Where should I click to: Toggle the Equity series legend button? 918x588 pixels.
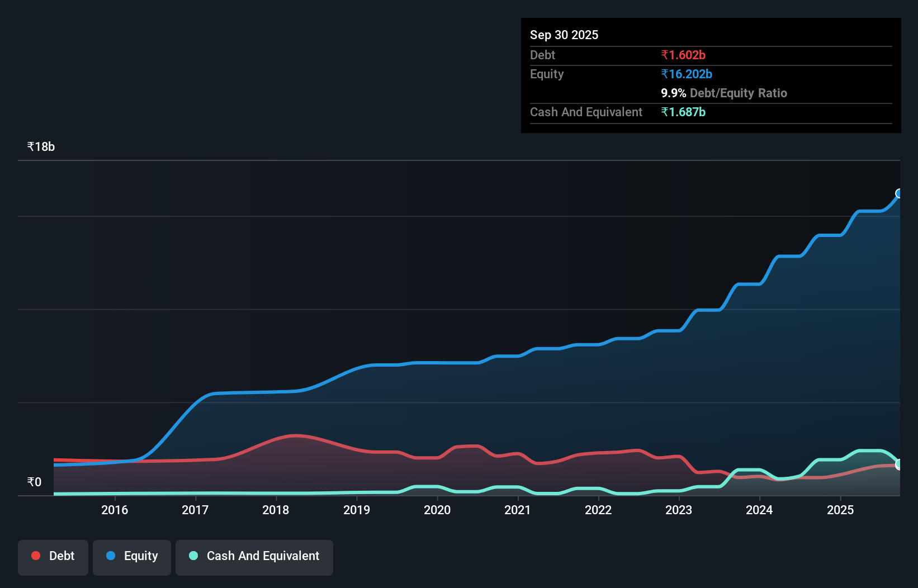[x=132, y=557]
